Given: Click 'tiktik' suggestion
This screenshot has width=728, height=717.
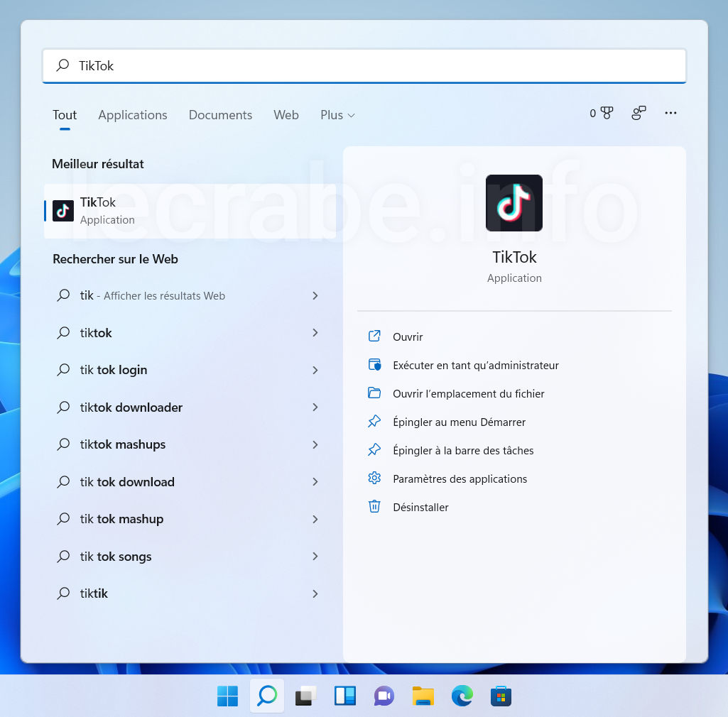Looking at the screenshot, I should (188, 593).
